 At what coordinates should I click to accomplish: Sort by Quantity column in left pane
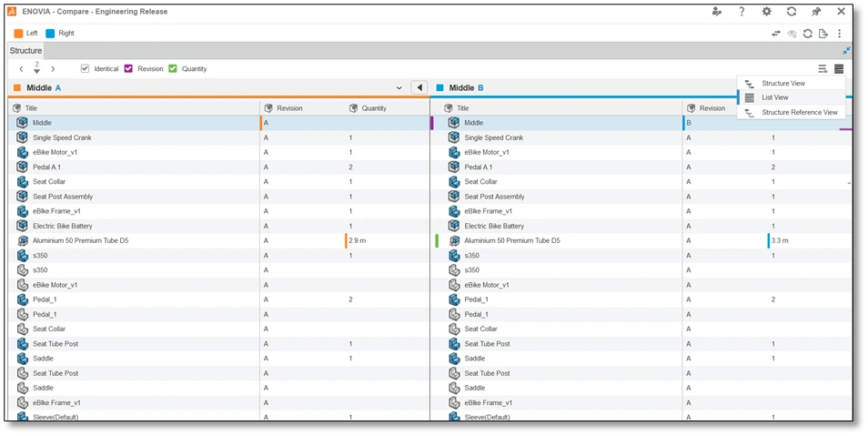tap(374, 108)
